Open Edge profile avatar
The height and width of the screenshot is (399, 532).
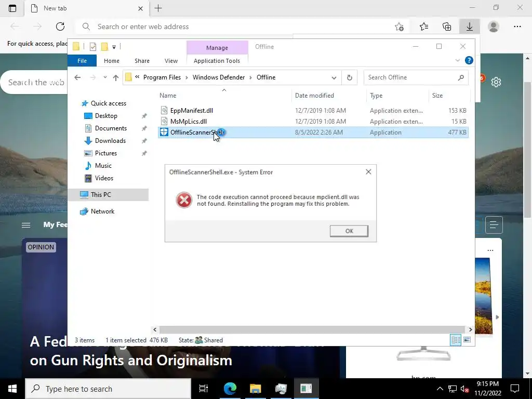point(494,26)
